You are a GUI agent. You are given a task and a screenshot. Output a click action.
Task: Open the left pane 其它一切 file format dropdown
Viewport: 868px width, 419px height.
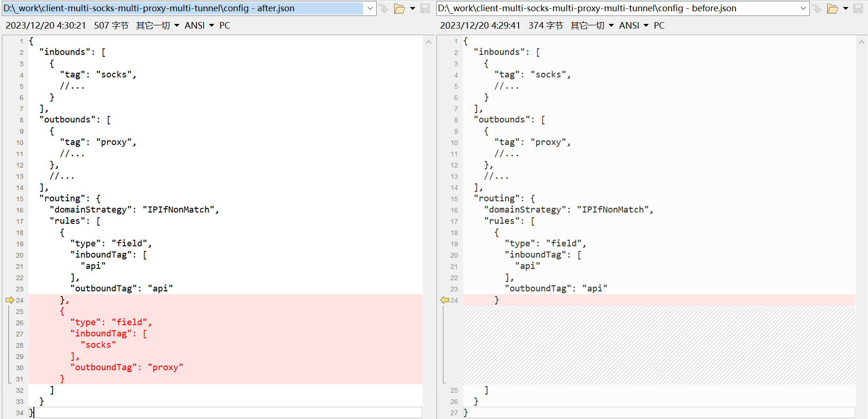coord(158,25)
